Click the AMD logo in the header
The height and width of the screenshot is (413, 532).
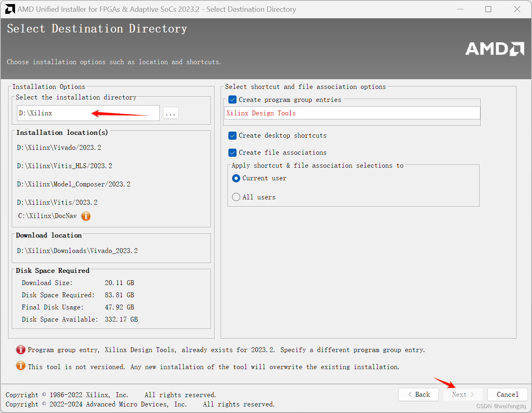[495, 49]
